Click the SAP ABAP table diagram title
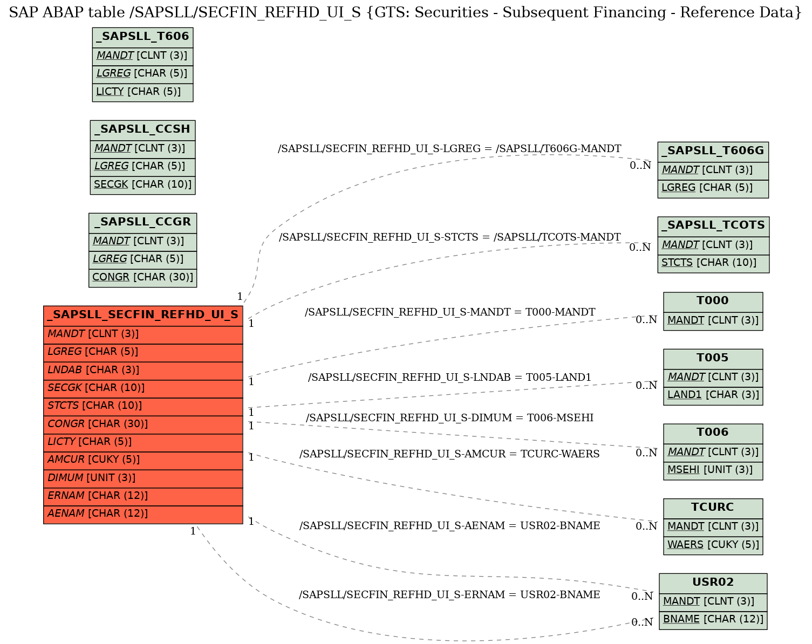The width and height of the screenshot is (812, 644). click(x=406, y=12)
